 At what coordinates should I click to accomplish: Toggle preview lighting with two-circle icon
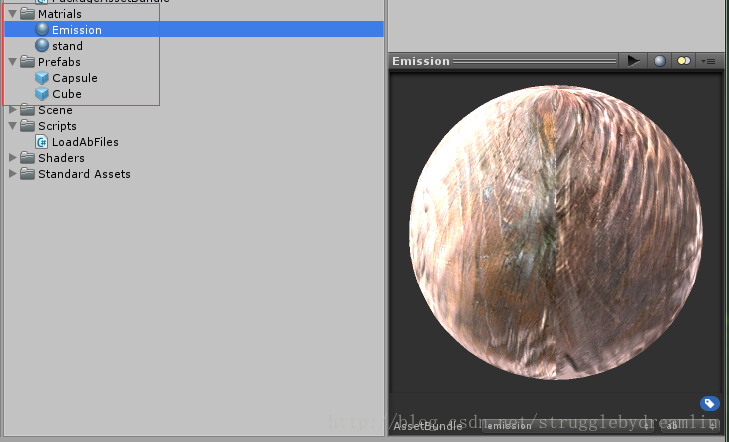pos(683,61)
